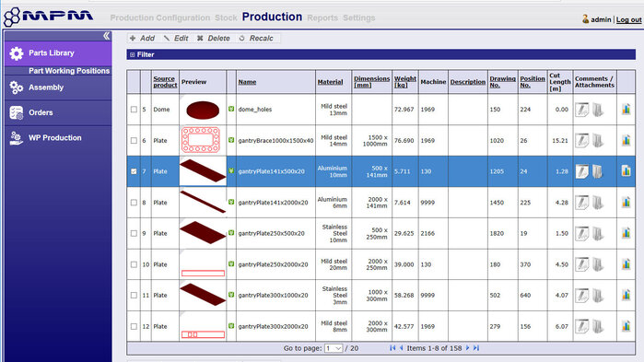The image size is (644, 362).
Task: Sort by Weight [kg] column header
Action: [405, 82]
